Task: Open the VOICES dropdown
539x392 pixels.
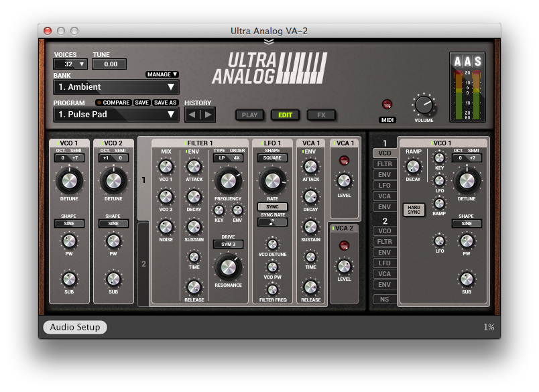Action: point(70,64)
